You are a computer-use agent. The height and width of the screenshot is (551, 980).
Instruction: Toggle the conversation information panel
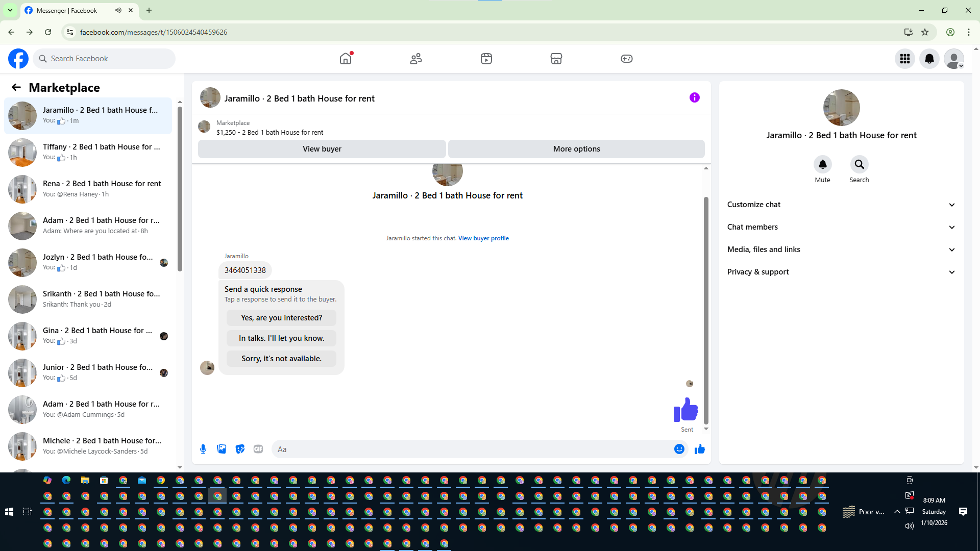click(x=694, y=97)
